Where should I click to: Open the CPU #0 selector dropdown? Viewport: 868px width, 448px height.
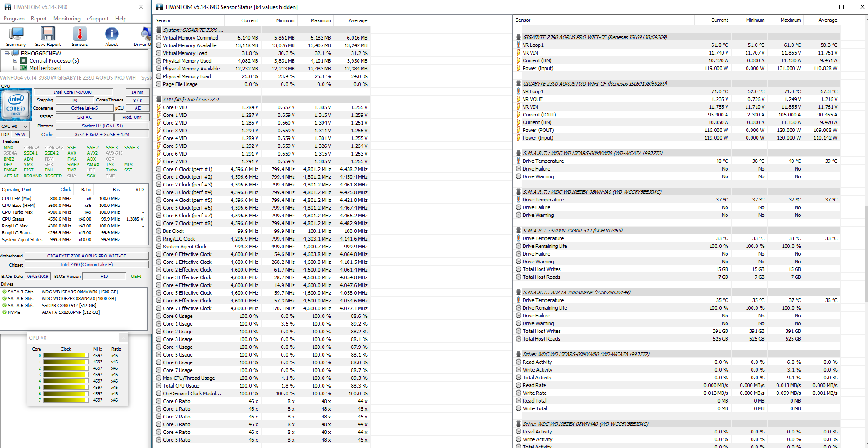(15, 126)
